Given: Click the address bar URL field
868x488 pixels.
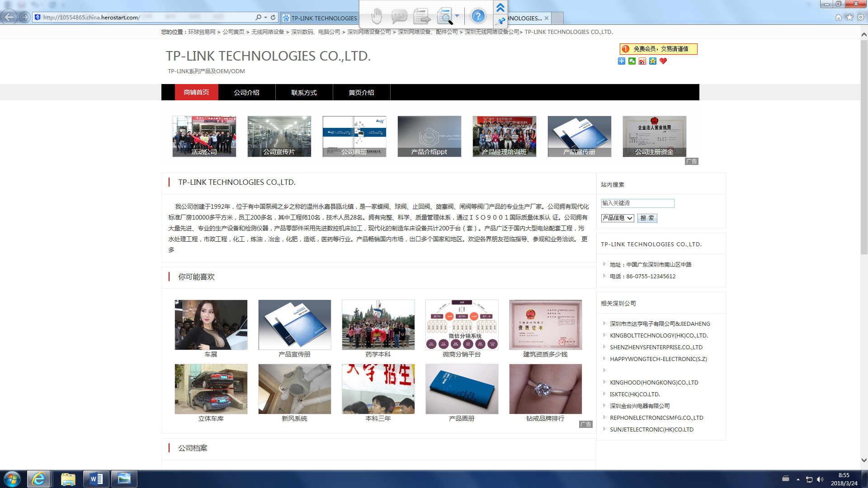Looking at the screenshot, I should [145, 18].
